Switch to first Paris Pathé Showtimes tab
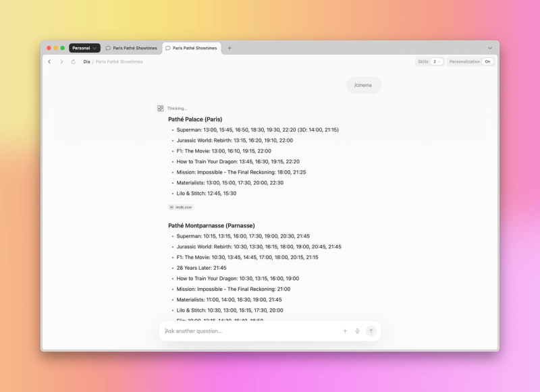The image size is (540, 392). 131,48
